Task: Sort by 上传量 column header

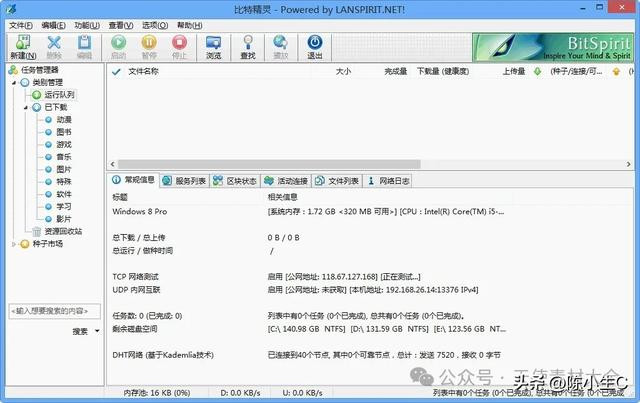Action: click(x=513, y=71)
